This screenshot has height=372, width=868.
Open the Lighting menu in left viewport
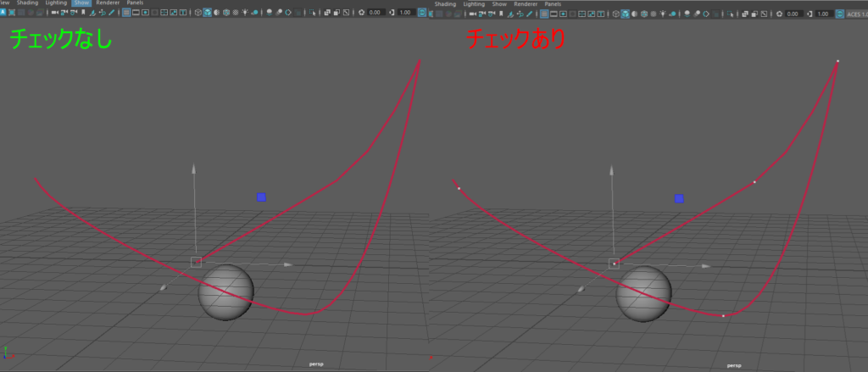(x=56, y=3)
